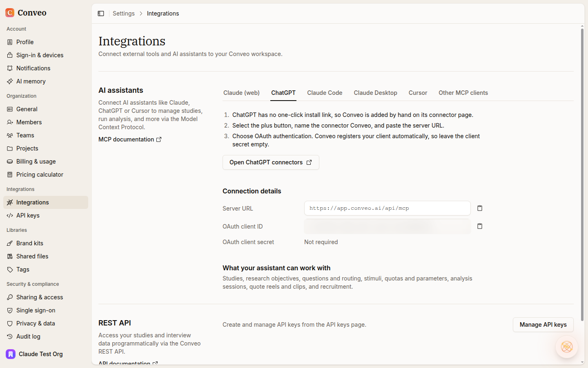Screen dimensions: 588x368
Task: Open the Teams settings page
Action: tap(46, 135)
